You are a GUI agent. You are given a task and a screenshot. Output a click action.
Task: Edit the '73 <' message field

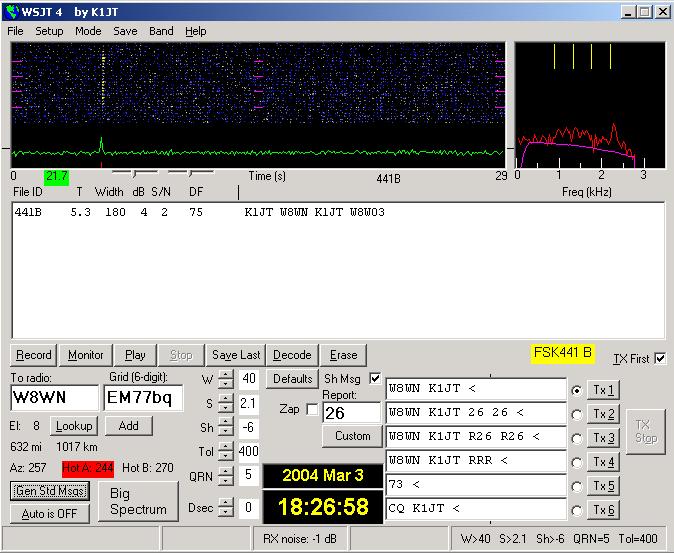(476, 485)
